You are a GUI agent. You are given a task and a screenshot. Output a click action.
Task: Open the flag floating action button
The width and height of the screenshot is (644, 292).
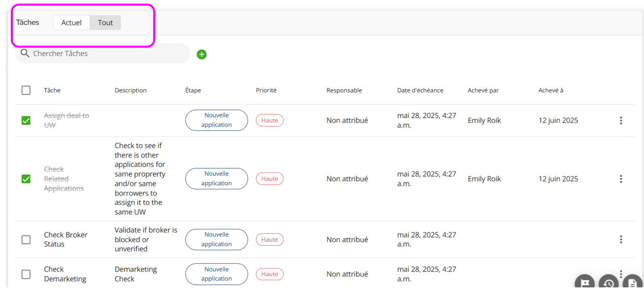(585, 283)
